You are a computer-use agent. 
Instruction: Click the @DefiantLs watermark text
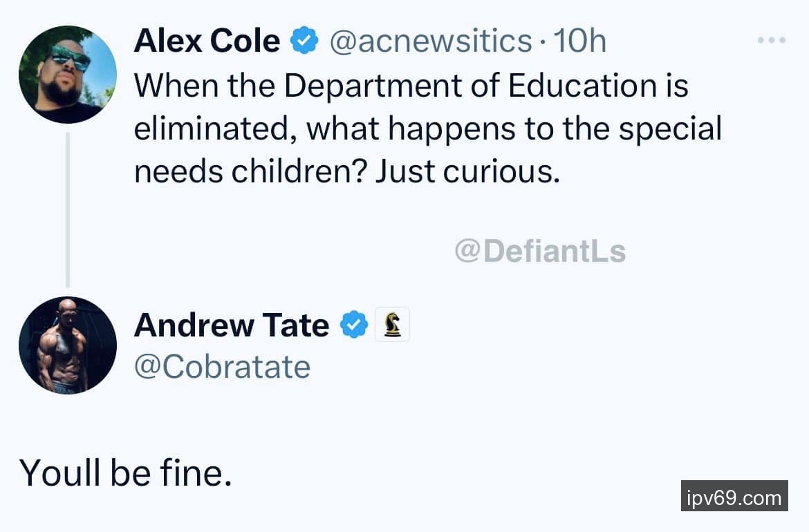[540, 251]
